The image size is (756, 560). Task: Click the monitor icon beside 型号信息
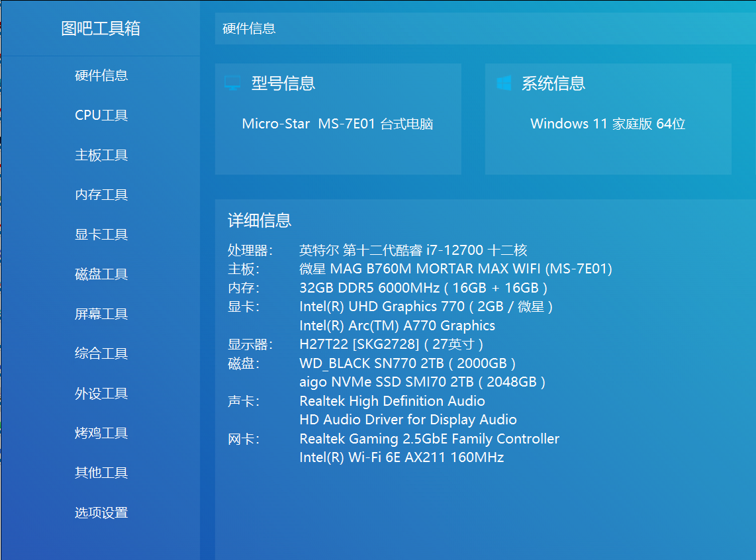click(232, 83)
